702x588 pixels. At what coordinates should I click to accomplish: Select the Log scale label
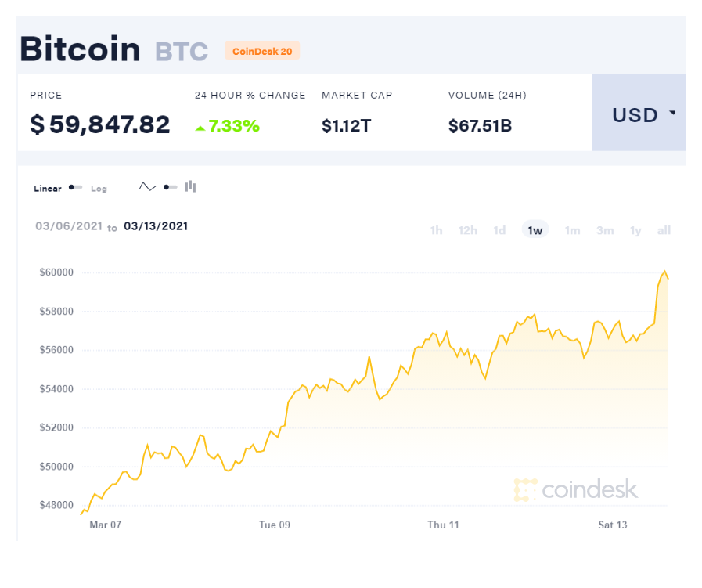coord(99,189)
